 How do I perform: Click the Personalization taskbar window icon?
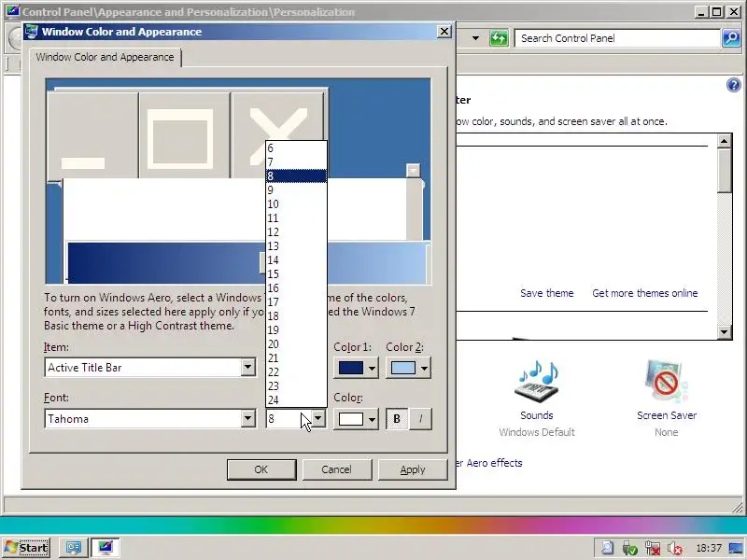(106, 548)
